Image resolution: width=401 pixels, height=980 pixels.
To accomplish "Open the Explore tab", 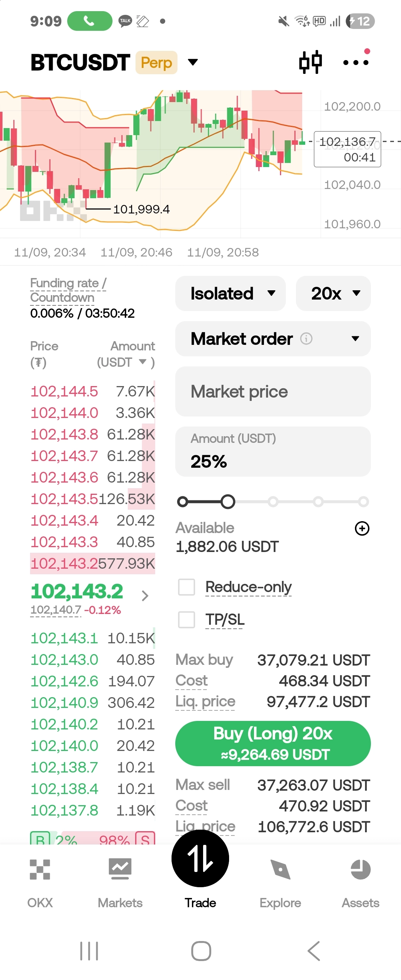I will click(280, 870).
